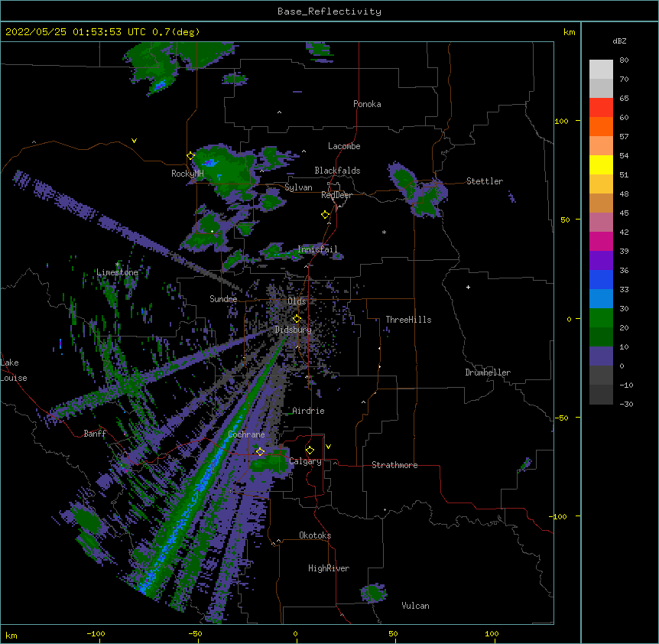Click the Drumheller town label
The image size is (659, 644).
click(x=488, y=372)
